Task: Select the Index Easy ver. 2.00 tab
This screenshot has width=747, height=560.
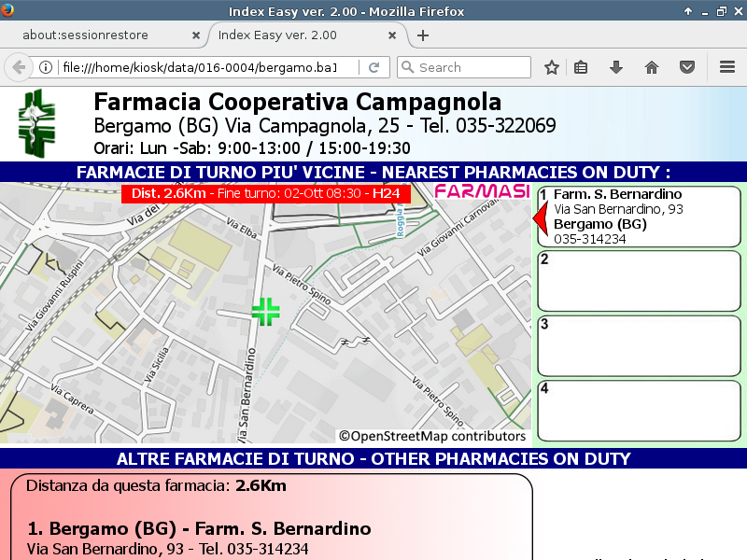Action: pyautogui.click(x=289, y=35)
